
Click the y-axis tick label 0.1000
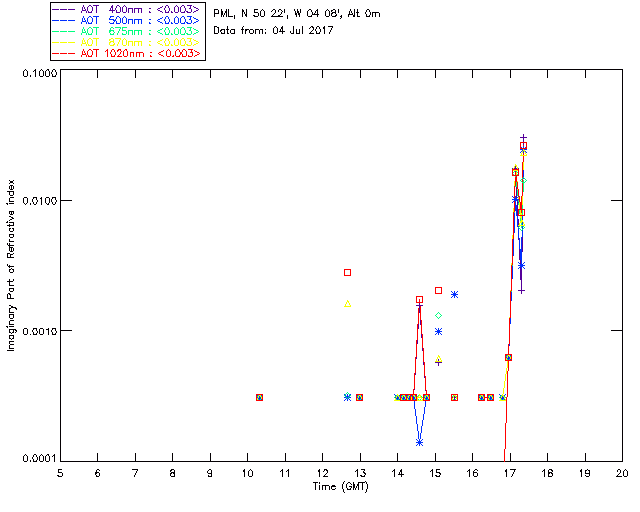pos(40,73)
